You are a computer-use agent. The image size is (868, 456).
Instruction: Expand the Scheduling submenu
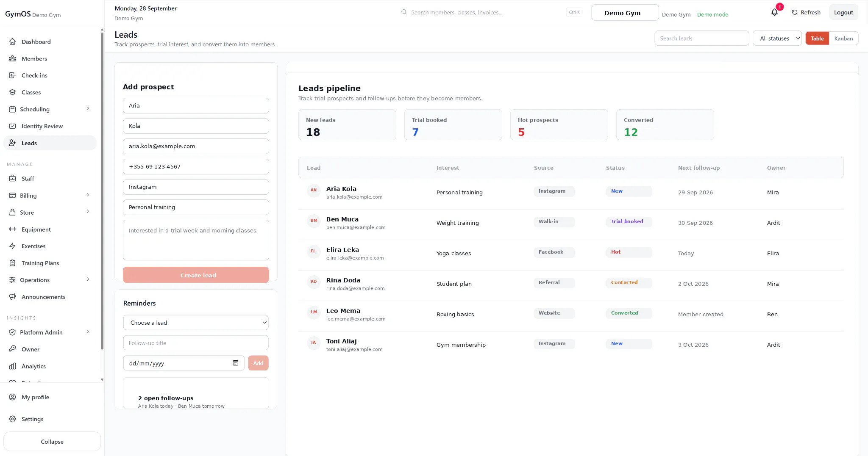88,109
